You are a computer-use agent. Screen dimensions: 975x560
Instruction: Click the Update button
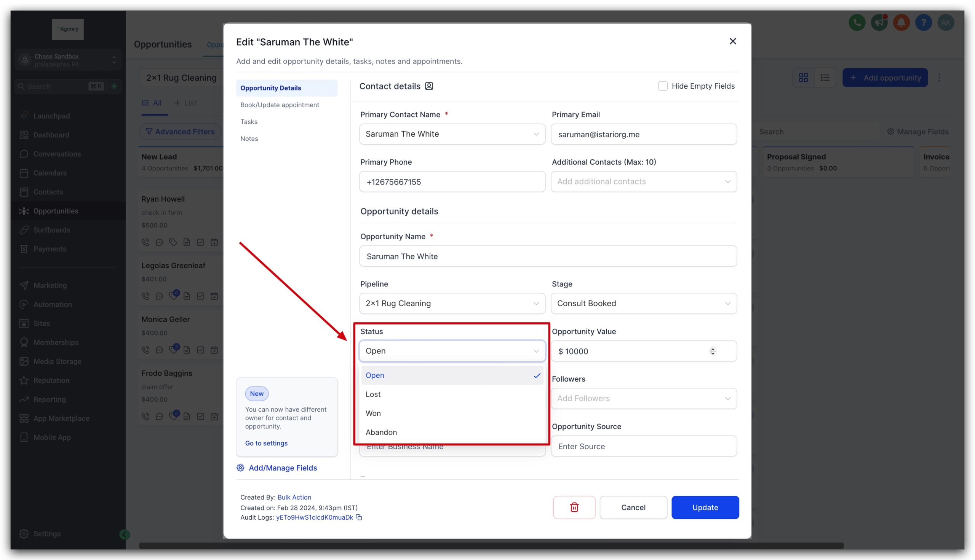pyautogui.click(x=705, y=507)
